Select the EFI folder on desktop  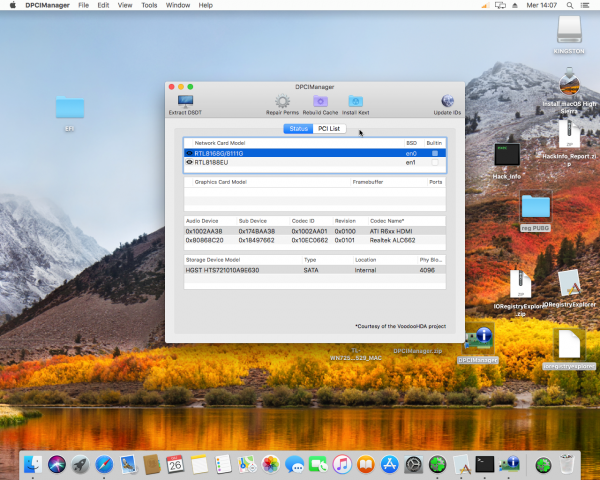[x=70, y=108]
